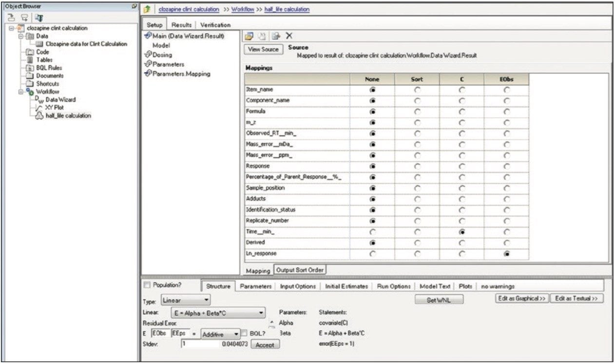
Task: Select Model in the setup list
Action: pos(161,45)
